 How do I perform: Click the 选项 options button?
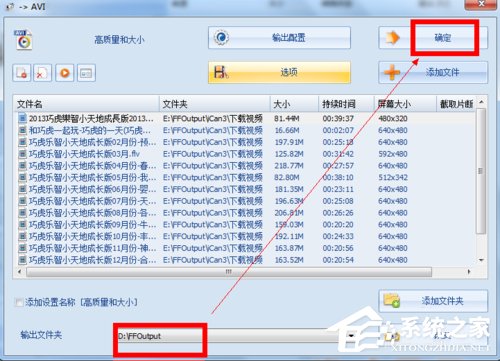(x=279, y=72)
